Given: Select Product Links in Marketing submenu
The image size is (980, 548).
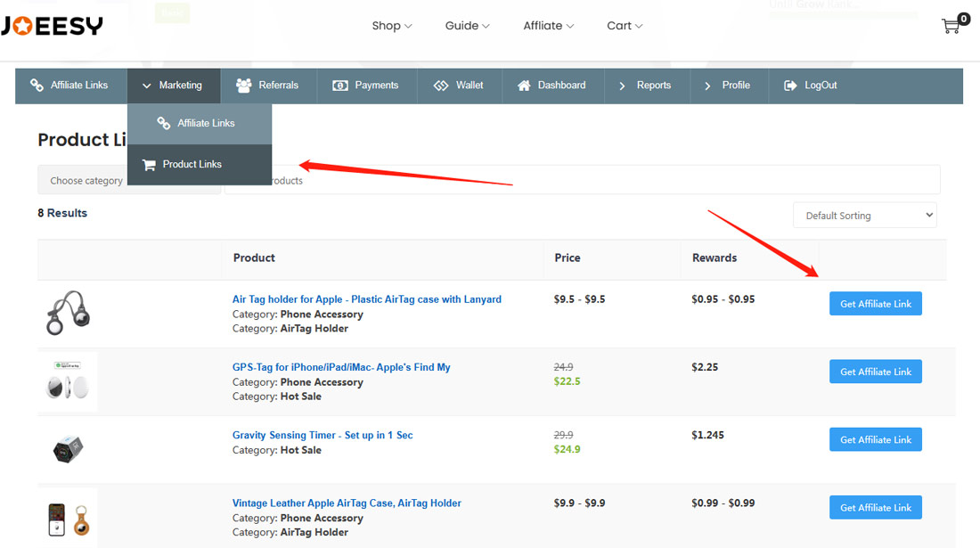Looking at the screenshot, I should tap(192, 165).
